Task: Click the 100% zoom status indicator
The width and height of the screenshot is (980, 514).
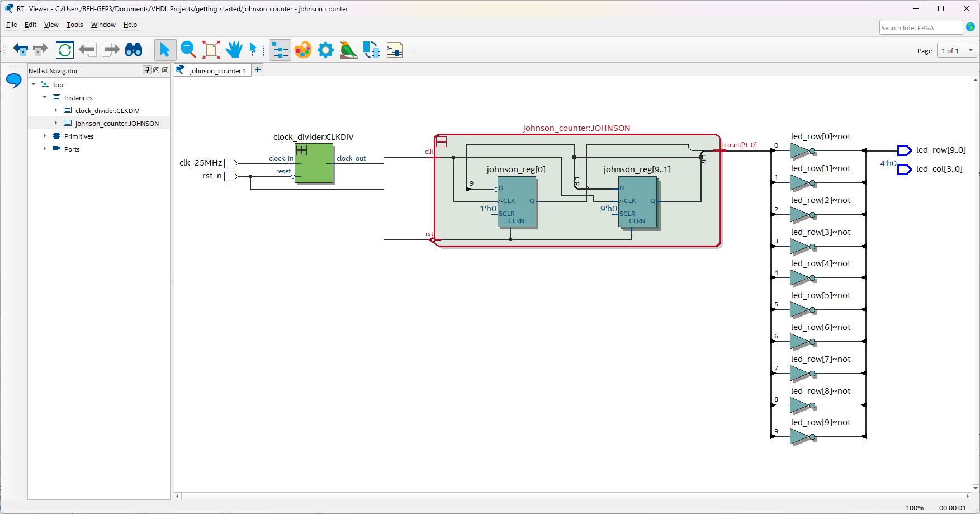Action: (x=915, y=508)
